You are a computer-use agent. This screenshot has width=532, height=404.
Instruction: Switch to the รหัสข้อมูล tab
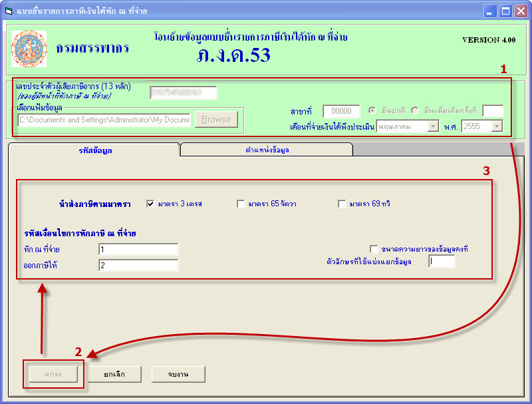click(94, 150)
